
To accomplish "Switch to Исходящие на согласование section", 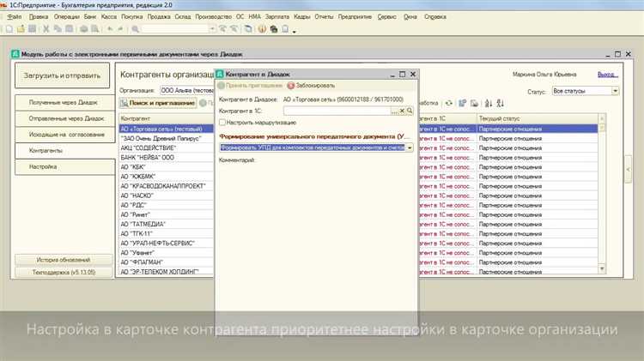I will (x=64, y=134).
